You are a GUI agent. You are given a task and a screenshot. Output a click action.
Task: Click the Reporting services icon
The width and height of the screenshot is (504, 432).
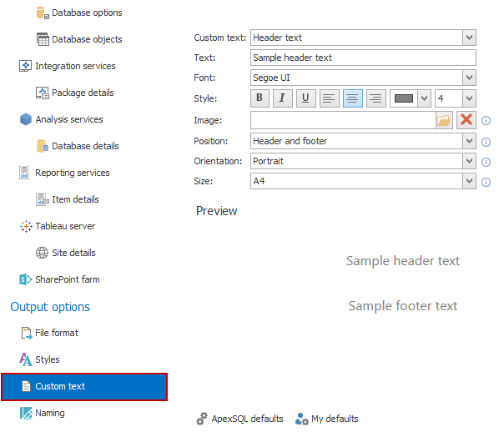coord(24,173)
